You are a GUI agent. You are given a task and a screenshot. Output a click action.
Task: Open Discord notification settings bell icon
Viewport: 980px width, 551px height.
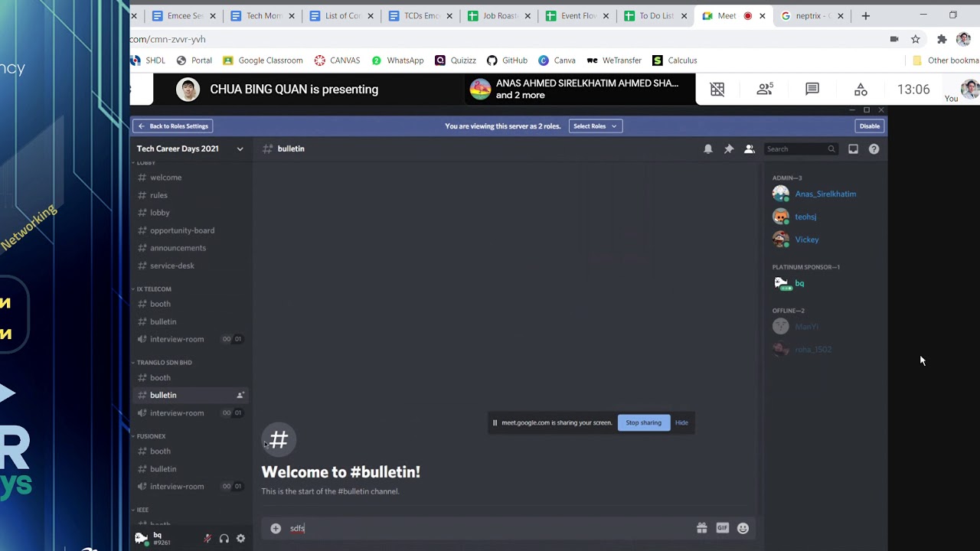(x=708, y=149)
